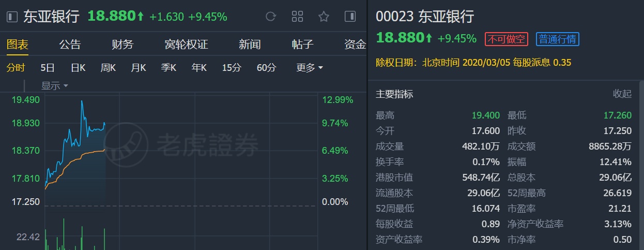
Task: Click the 主要指标 section heading
Action: click(x=394, y=94)
